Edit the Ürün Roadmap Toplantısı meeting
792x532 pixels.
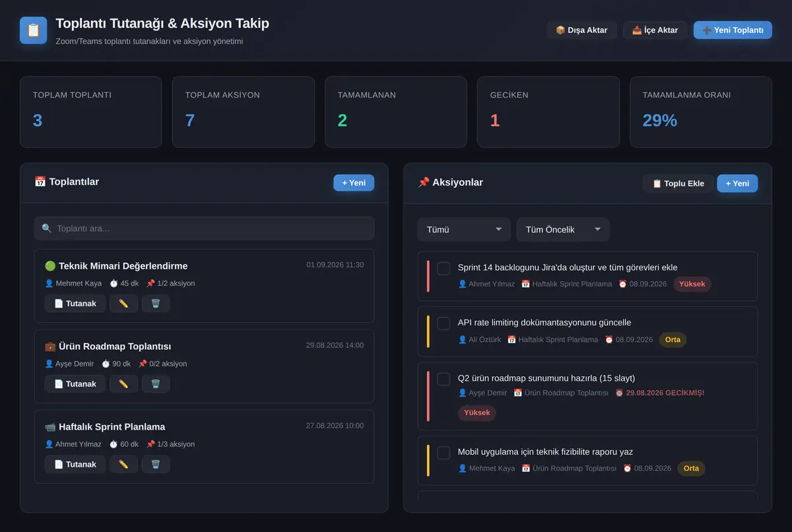123,384
